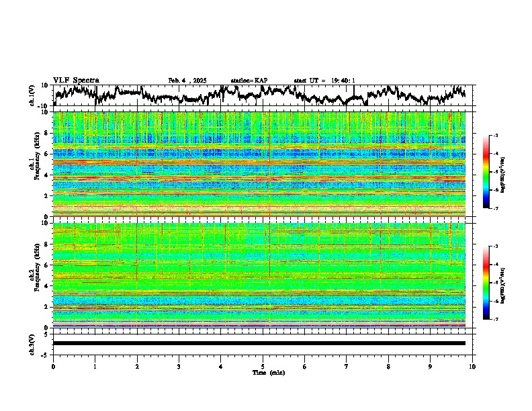Viewport: 532px width, 411px height.
Task: Click time axis tick label "1"
Action: point(95,367)
